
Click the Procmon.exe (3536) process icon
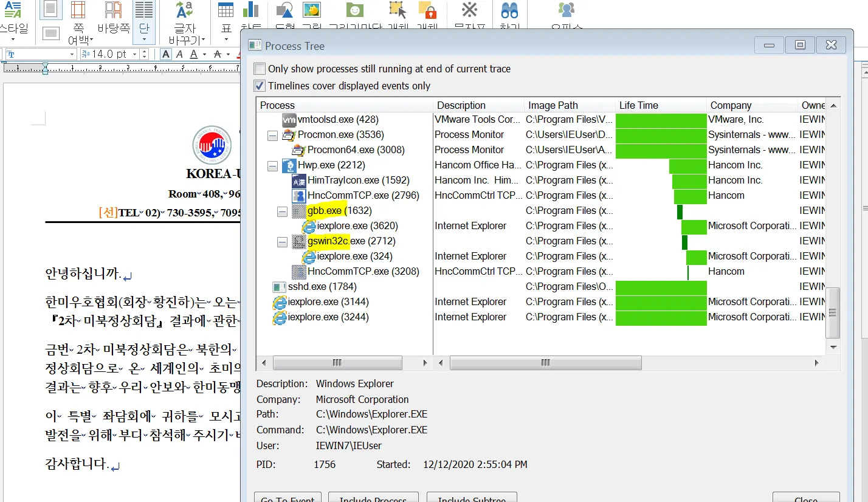tap(289, 135)
